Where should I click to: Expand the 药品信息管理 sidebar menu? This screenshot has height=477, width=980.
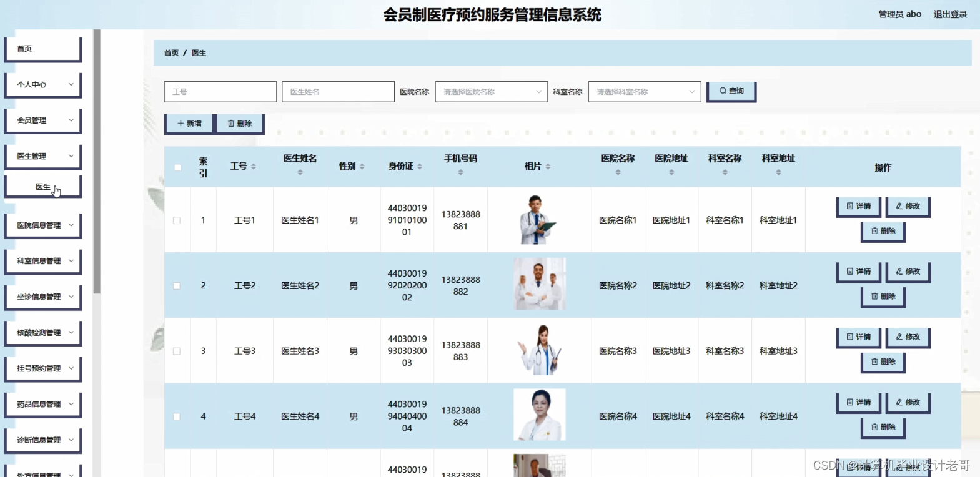click(x=43, y=404)
